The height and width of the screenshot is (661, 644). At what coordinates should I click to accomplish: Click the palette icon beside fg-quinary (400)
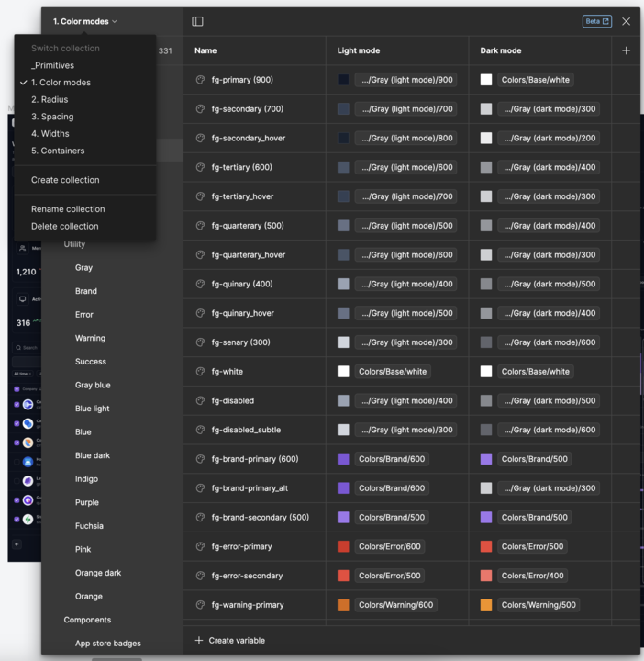point(201,284)
